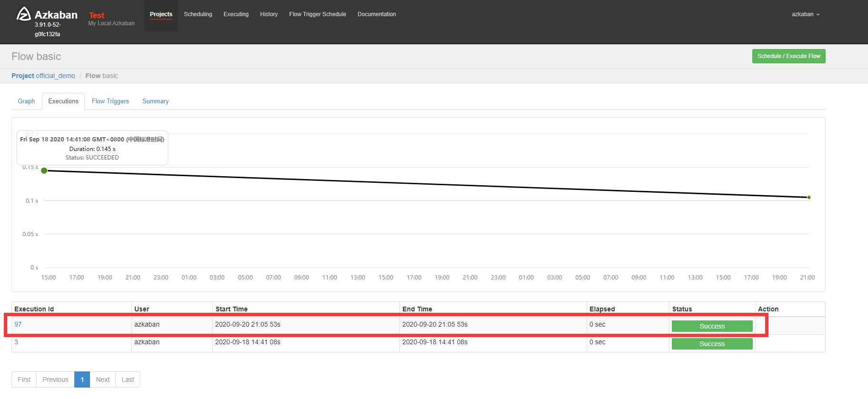Viewport: 868px width, 399px height.
Task: Expand the azkaban user dropdown
Action: 806,14
